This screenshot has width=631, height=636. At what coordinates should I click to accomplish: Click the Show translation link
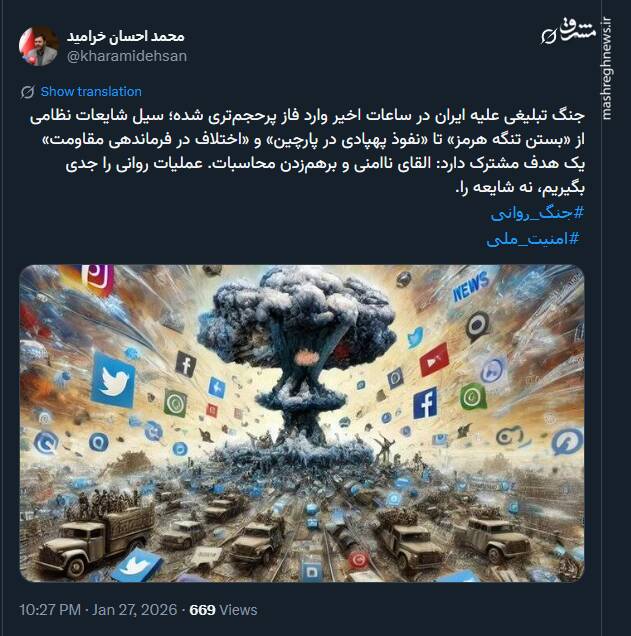[91, 92]
